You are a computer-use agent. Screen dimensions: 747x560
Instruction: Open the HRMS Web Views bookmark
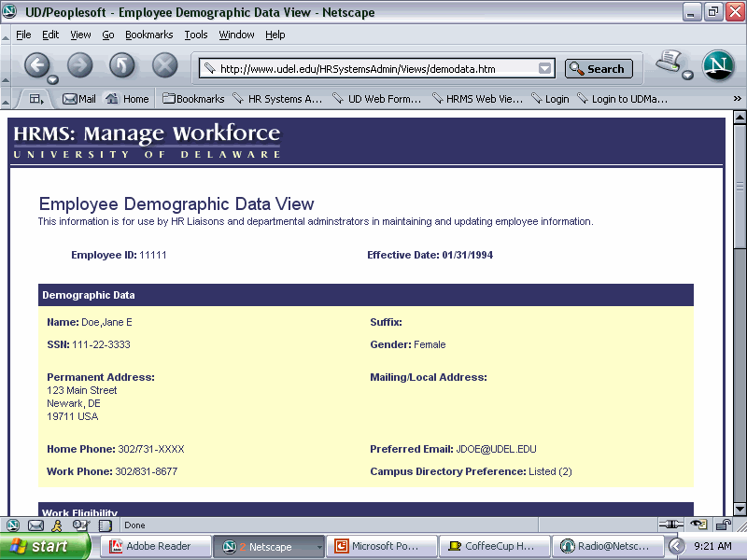477,99
